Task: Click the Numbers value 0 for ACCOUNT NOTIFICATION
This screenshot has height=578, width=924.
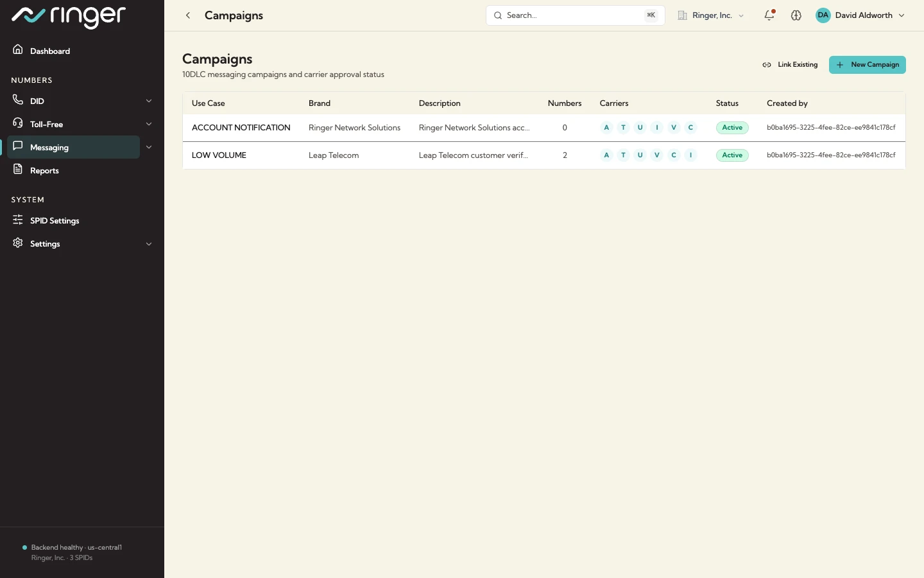Action: tap(565, 128)
